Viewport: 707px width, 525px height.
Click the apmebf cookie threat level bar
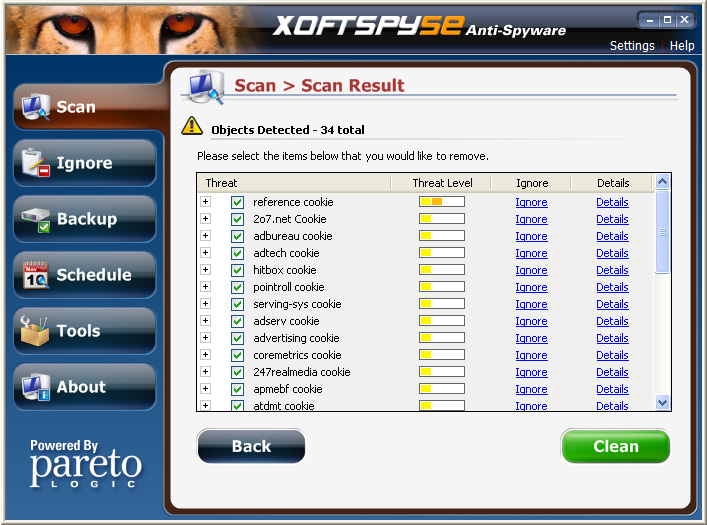[x=442, y=388]
